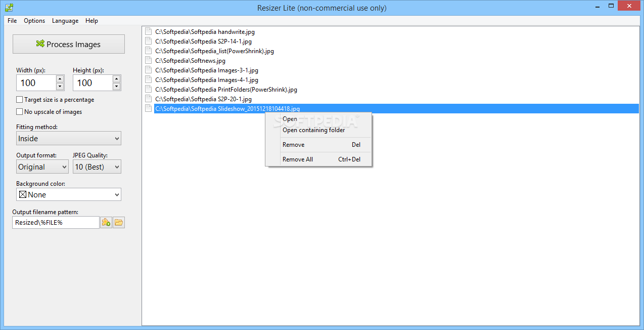Screen dimensions: 644x330
Task: Click the Output filename pattern field
Action: [56, 222]
